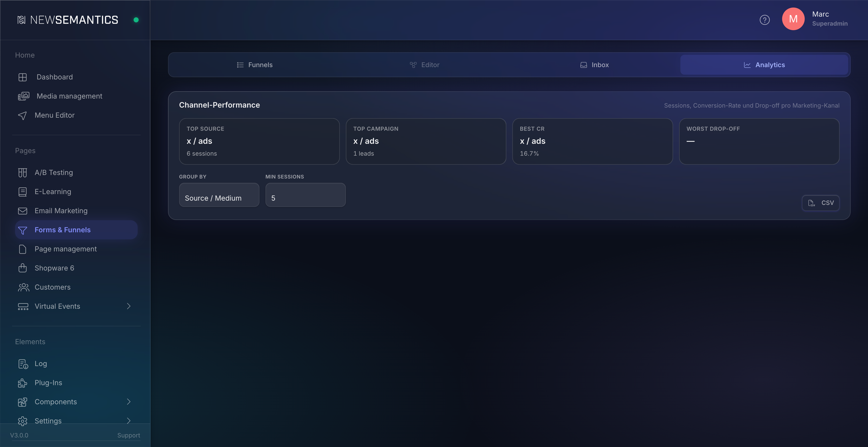The image size is (868, 447).
Task: Open the Group By Source / Medium dropdown
Action: [219, 195]
